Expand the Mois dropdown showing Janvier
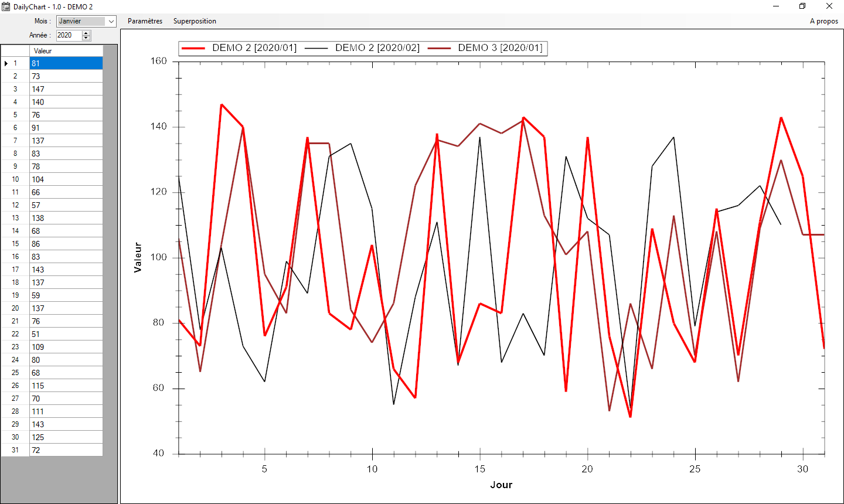 pos(111,21)
